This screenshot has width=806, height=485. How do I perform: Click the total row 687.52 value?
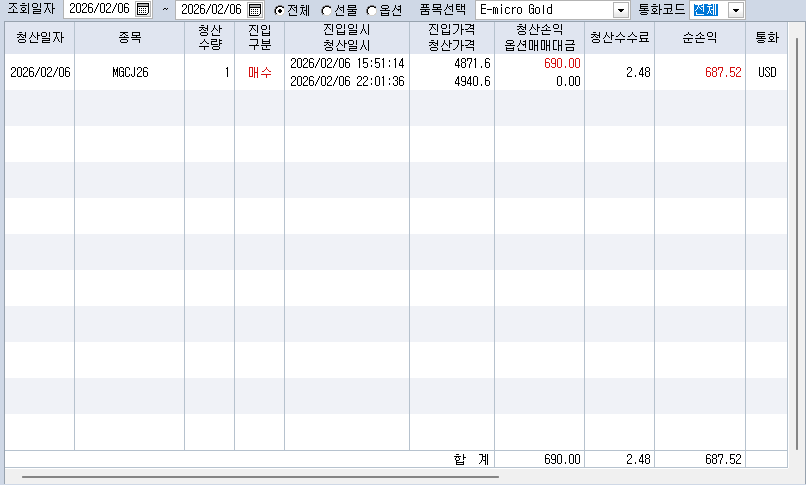click(x=723, y=459)
